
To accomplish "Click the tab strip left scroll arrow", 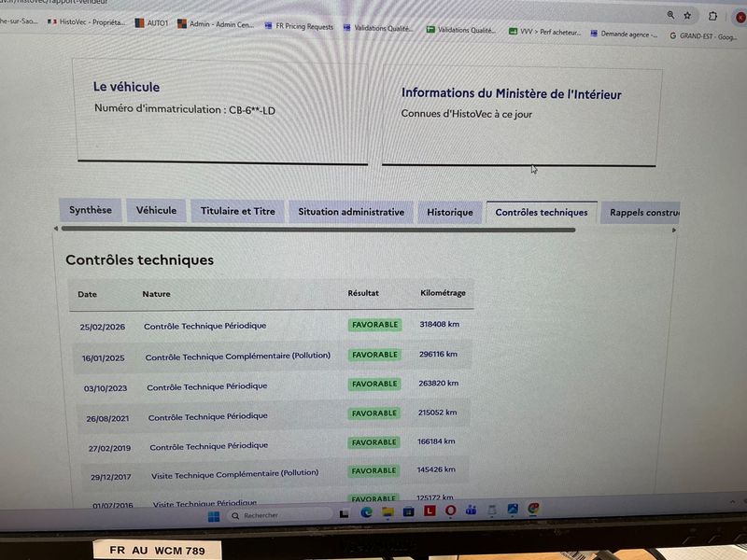I will click(56, 229).
